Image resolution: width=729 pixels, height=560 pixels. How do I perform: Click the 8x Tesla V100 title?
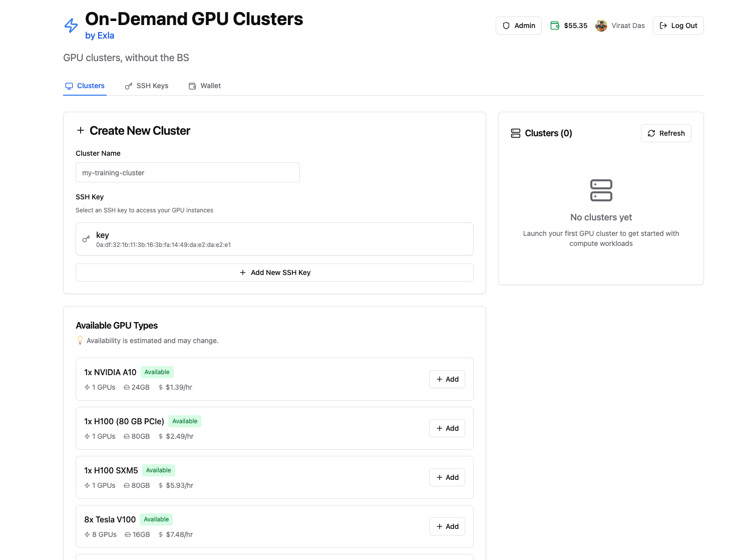[110, 519]
